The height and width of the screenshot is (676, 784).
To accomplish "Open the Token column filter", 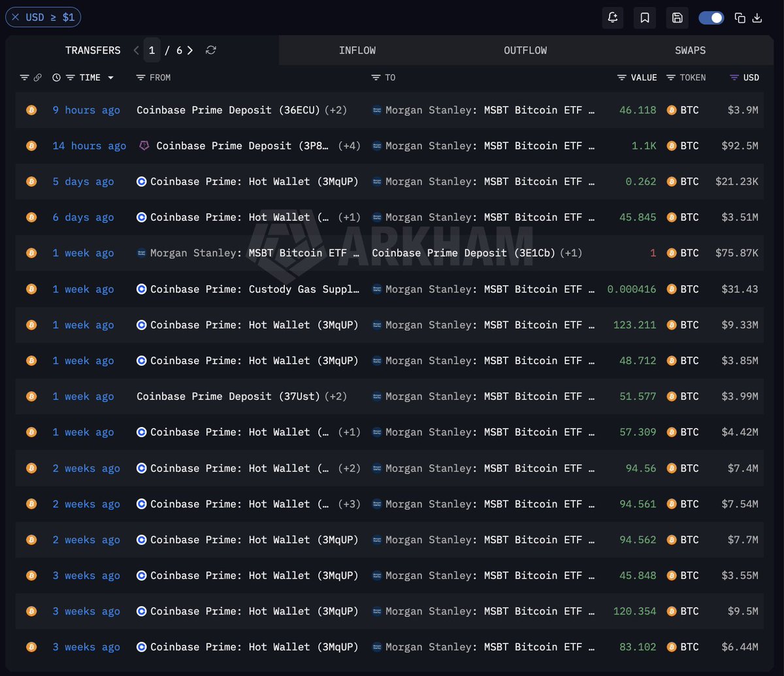I will pos(670,78).
